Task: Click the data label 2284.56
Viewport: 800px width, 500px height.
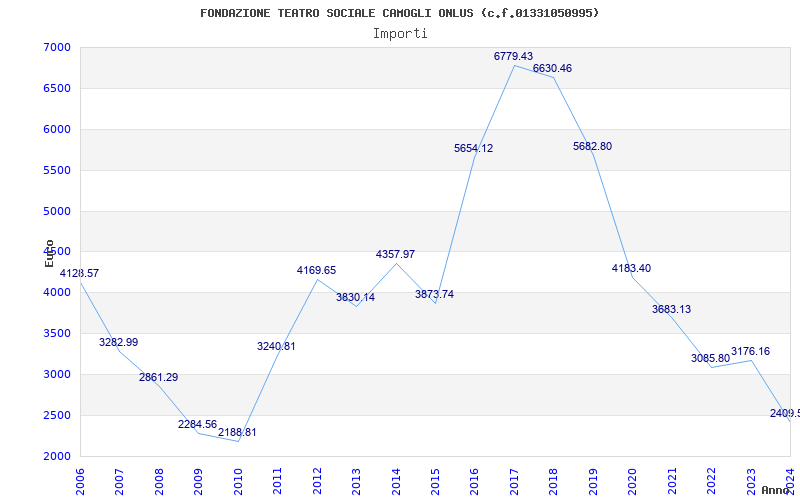Action: [x=197, y=424]
